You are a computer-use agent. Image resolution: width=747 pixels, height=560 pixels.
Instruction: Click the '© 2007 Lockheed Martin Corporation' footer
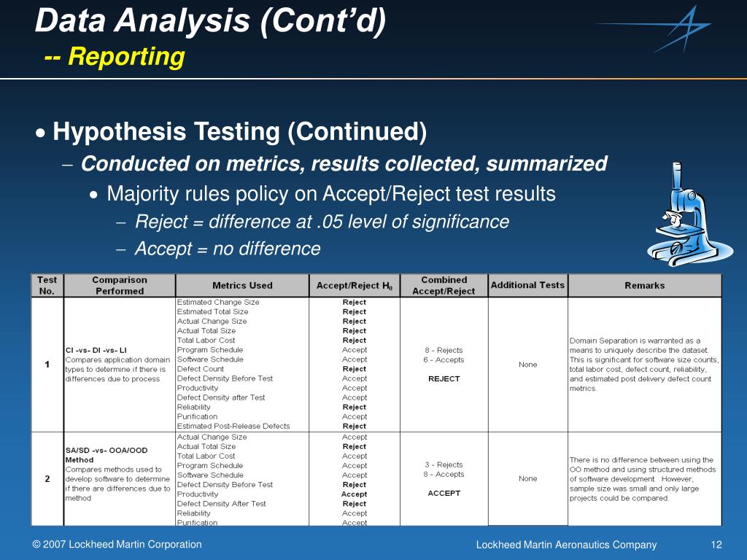click(x=117, y=544)
